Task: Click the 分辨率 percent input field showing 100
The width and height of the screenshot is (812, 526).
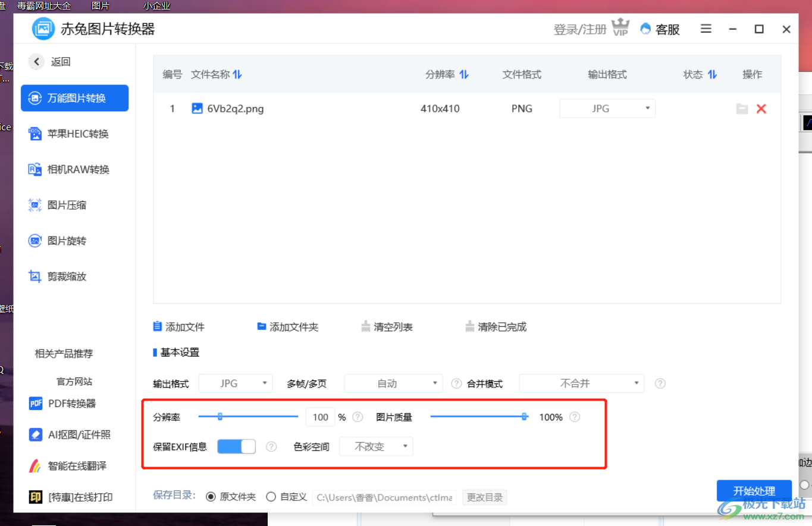Action: click(321, 417)
